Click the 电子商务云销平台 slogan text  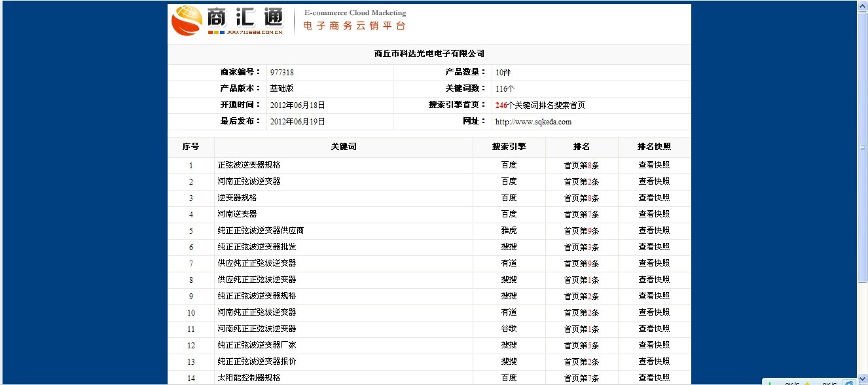tap(354, 26)
